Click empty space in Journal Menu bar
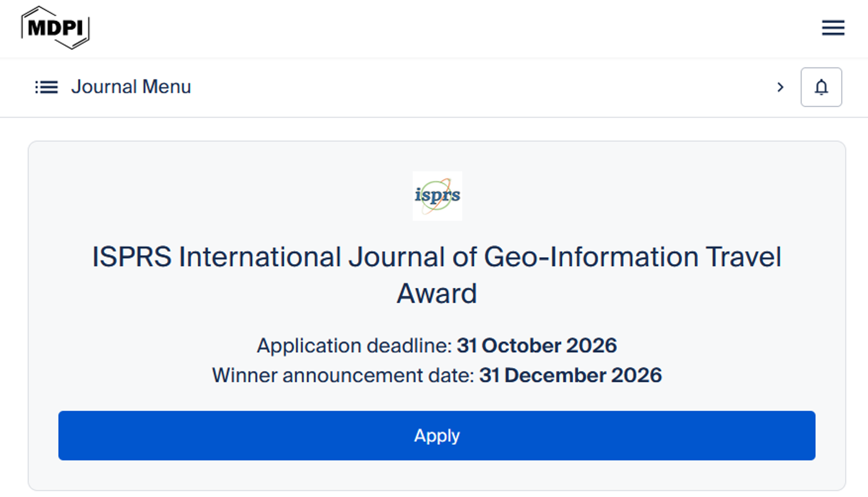This screenshot has height=497, width=868. point(477,87)
